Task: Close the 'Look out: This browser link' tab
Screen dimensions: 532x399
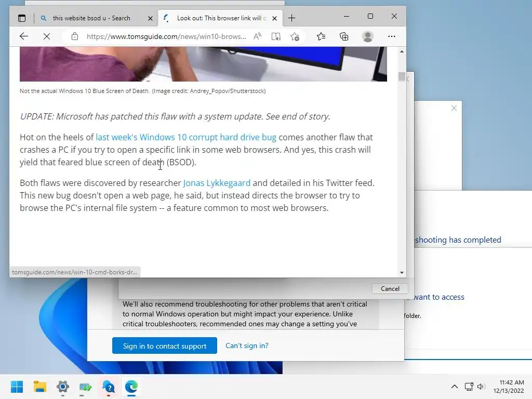Action: (x=274, y=18)
